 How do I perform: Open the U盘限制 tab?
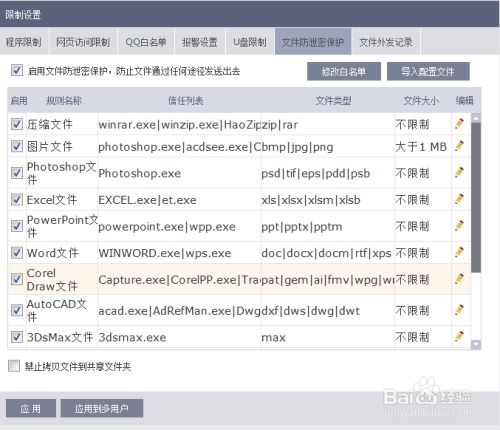point(250,42)
